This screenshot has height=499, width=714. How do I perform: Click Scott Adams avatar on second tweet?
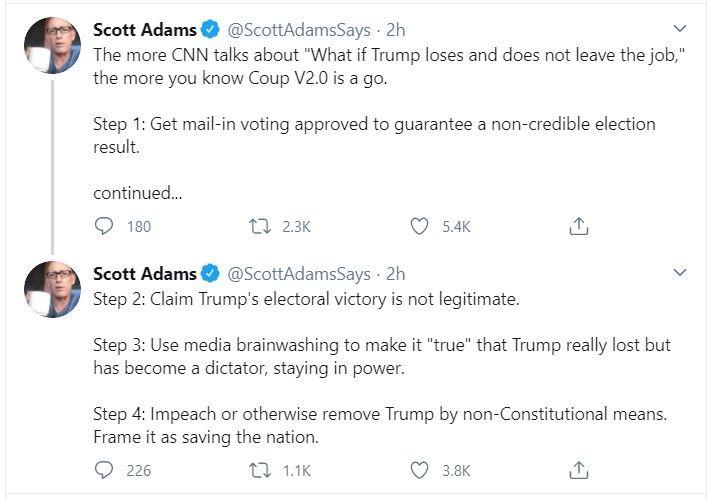[52, 289]
